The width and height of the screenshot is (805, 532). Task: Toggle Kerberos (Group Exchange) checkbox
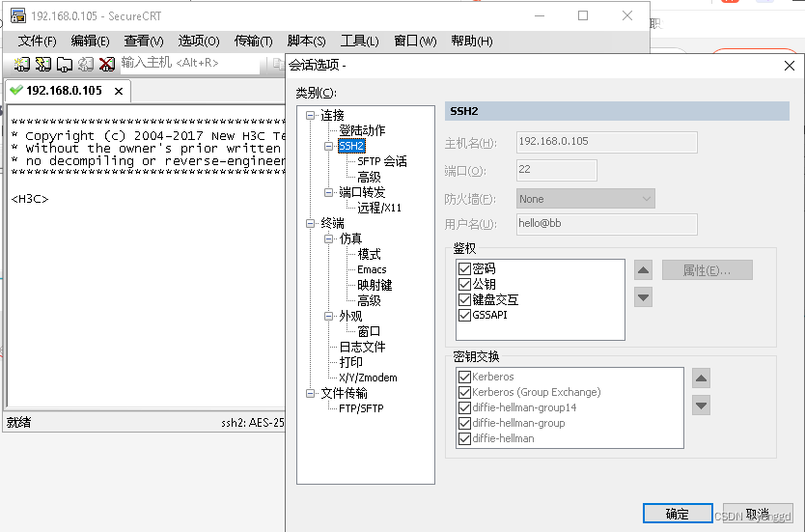464,392
